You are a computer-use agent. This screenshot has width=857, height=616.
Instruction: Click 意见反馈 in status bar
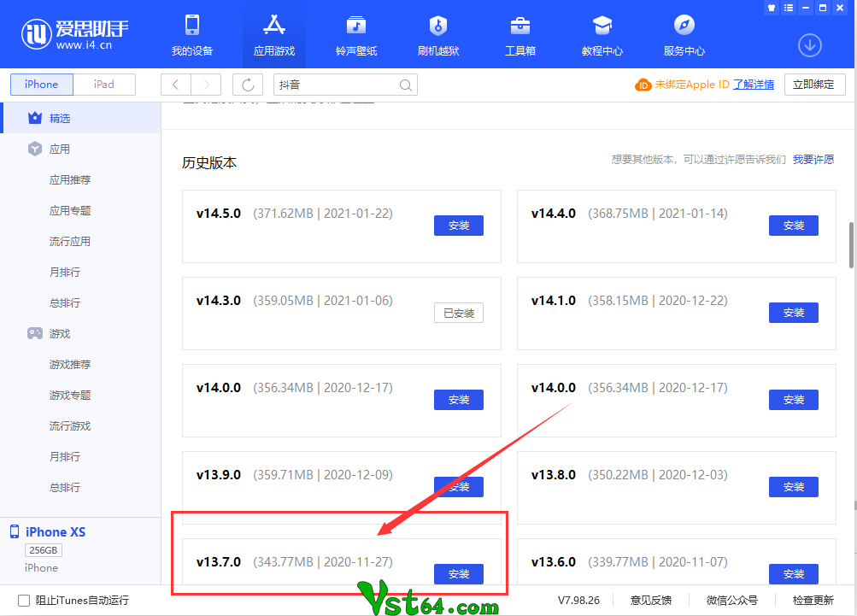point(650,600)
